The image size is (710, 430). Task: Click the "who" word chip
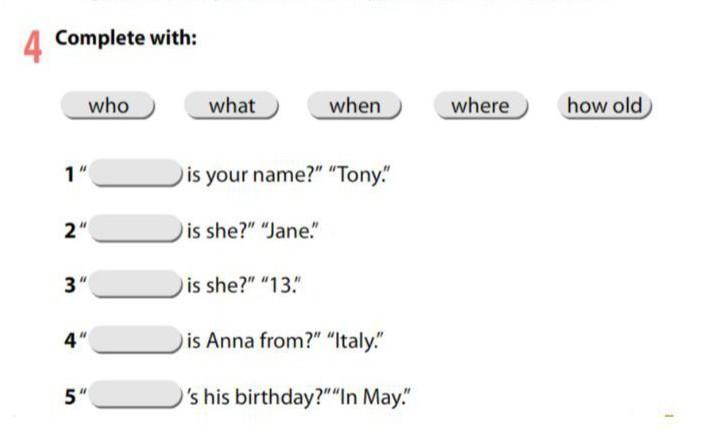coord(108,106)
